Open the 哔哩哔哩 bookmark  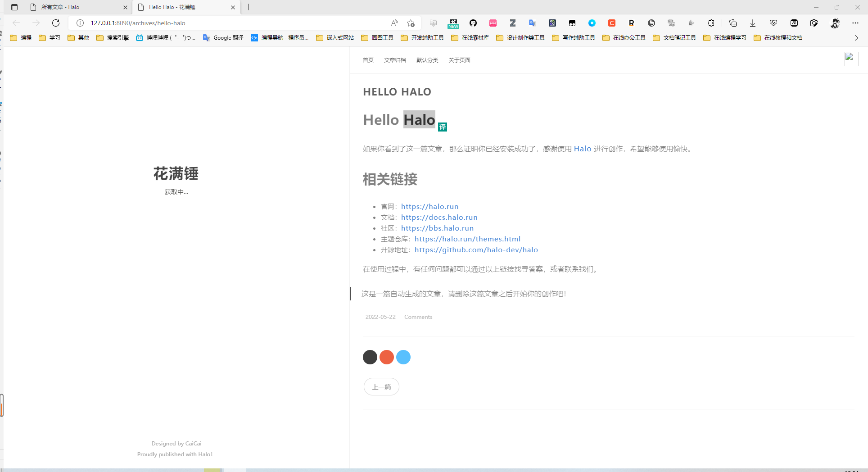(x=166, y=38)
